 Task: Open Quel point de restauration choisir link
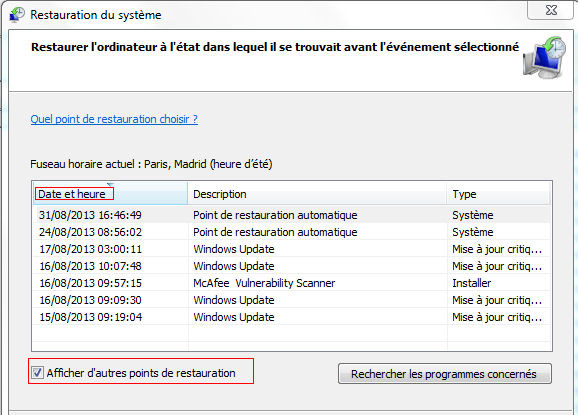pyautogui.click(x=114, y=119)
